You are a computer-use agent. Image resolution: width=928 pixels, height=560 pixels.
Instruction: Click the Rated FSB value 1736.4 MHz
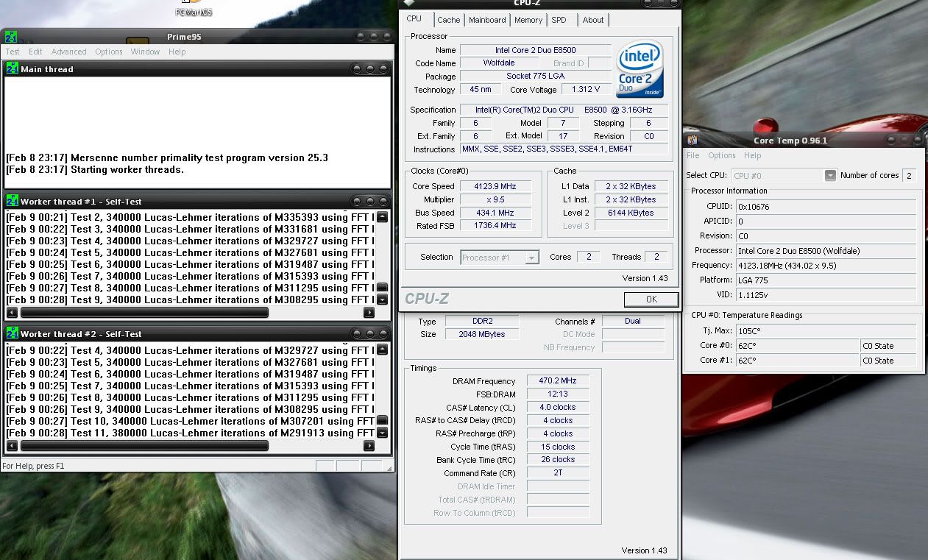(495, 225)
